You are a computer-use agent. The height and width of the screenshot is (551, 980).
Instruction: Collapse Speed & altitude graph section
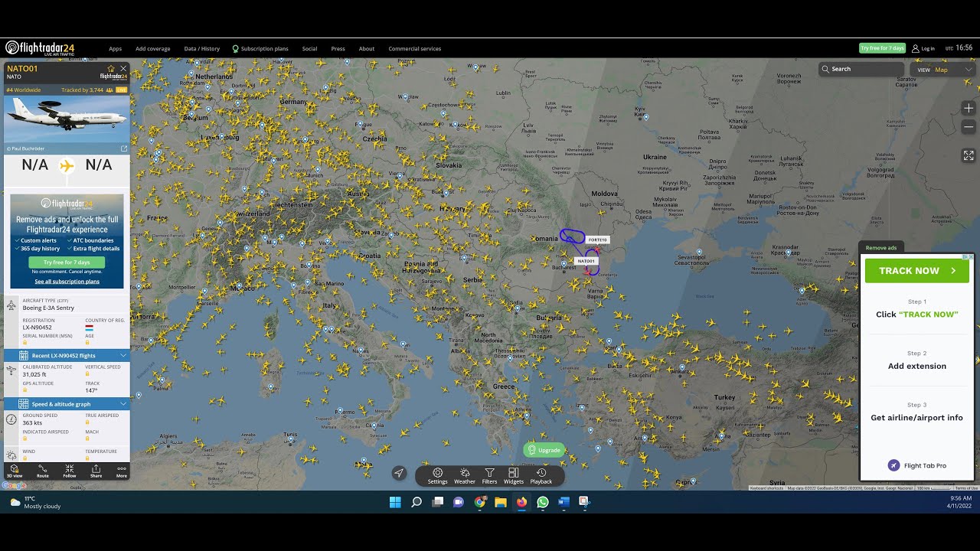click(x=67, y=404)
